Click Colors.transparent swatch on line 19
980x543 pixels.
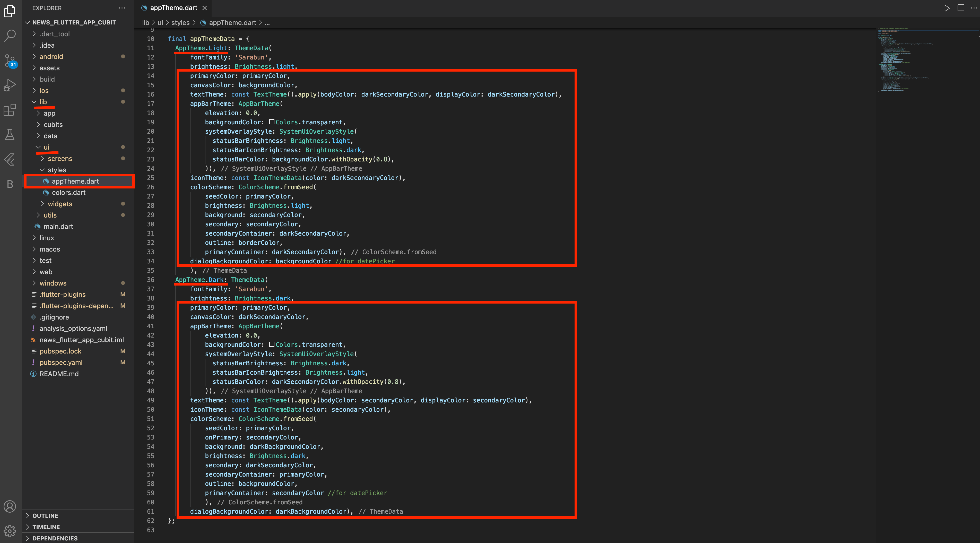272,122
